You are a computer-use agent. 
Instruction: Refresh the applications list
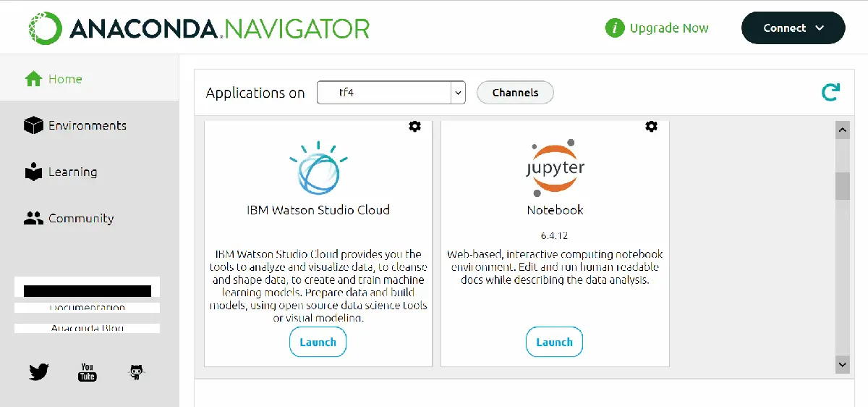click(830, 92)
